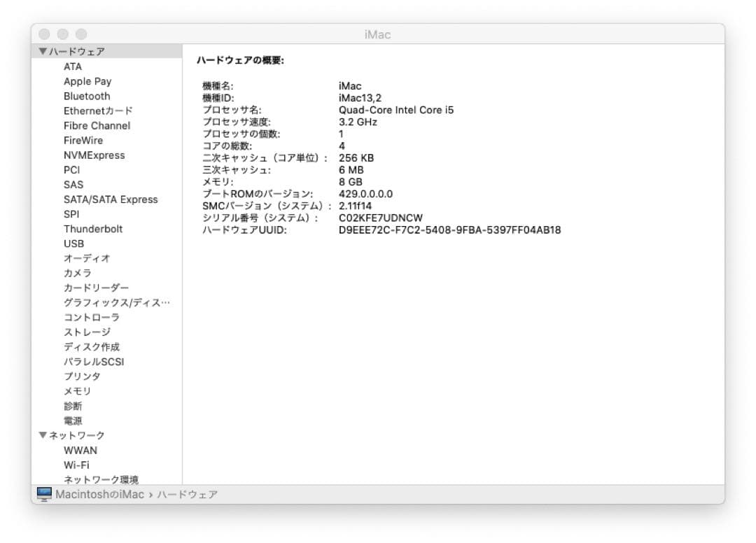The width and height of the screenshot is (756, 543).
Task: Select ネットワーク category
Action: [77, 435]
